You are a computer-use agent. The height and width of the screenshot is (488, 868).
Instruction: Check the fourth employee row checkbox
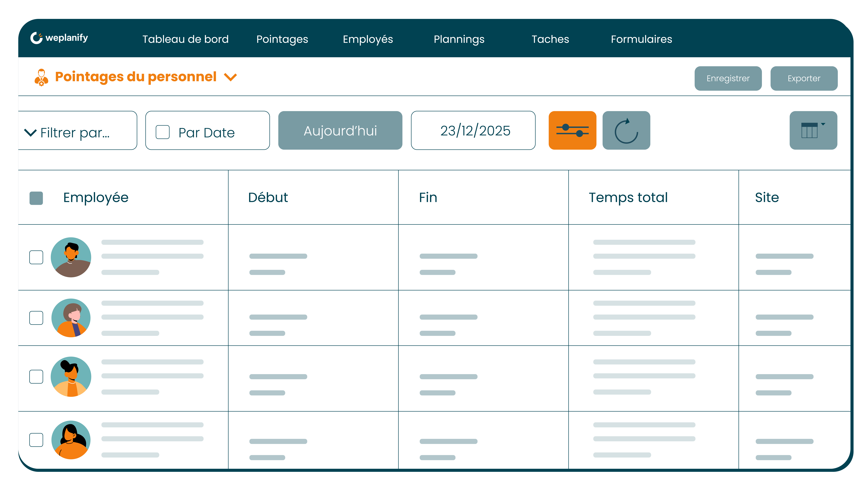(36, 440)
